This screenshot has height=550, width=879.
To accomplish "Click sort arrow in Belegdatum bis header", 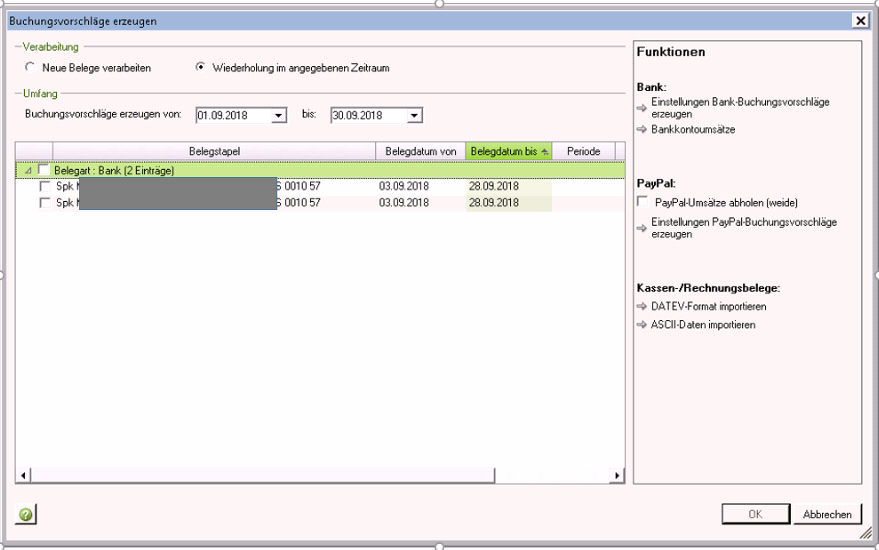I will click(x=544, y=152).
